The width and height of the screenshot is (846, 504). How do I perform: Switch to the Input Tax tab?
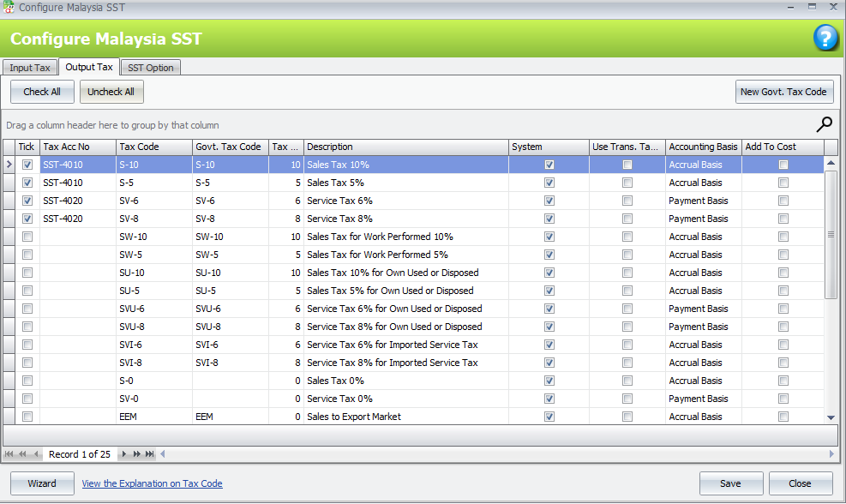(30, 68)
